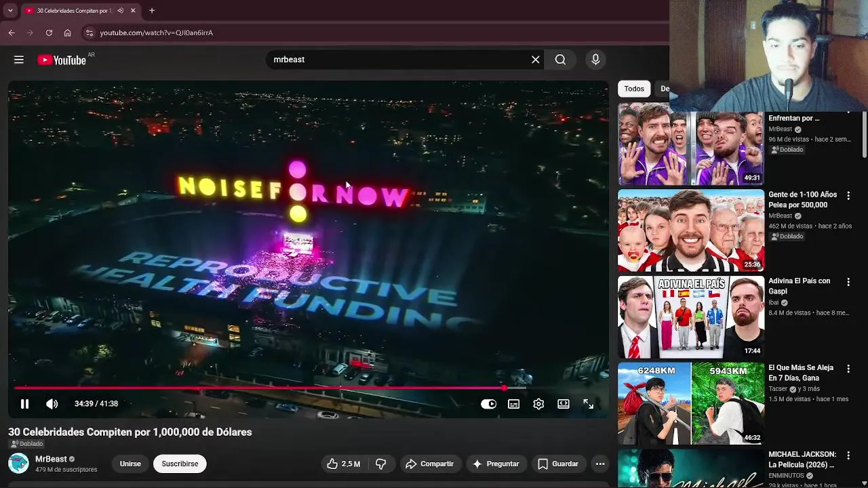Run search with the magnifier button
The image size is (868, 488).
(x=560, y=60)
